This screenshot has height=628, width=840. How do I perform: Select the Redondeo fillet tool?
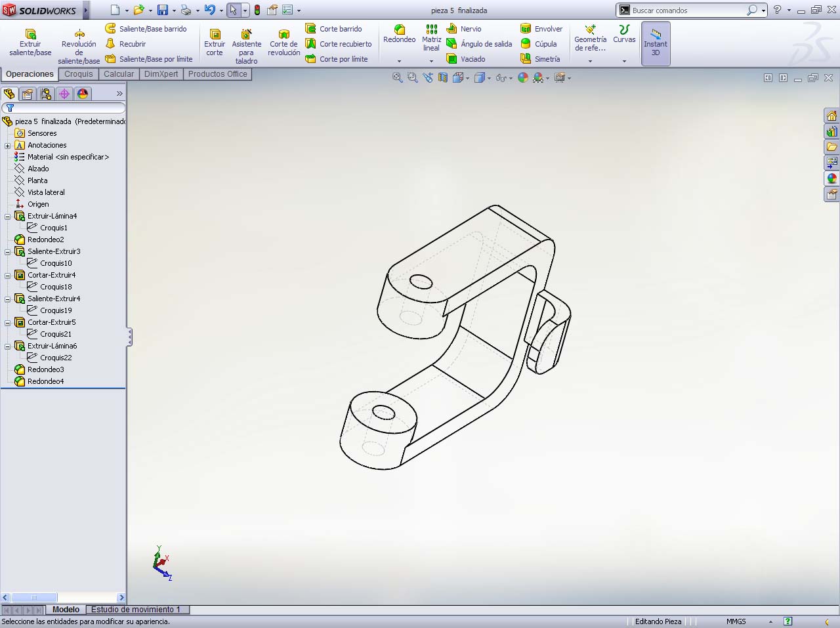click(399, 34)
